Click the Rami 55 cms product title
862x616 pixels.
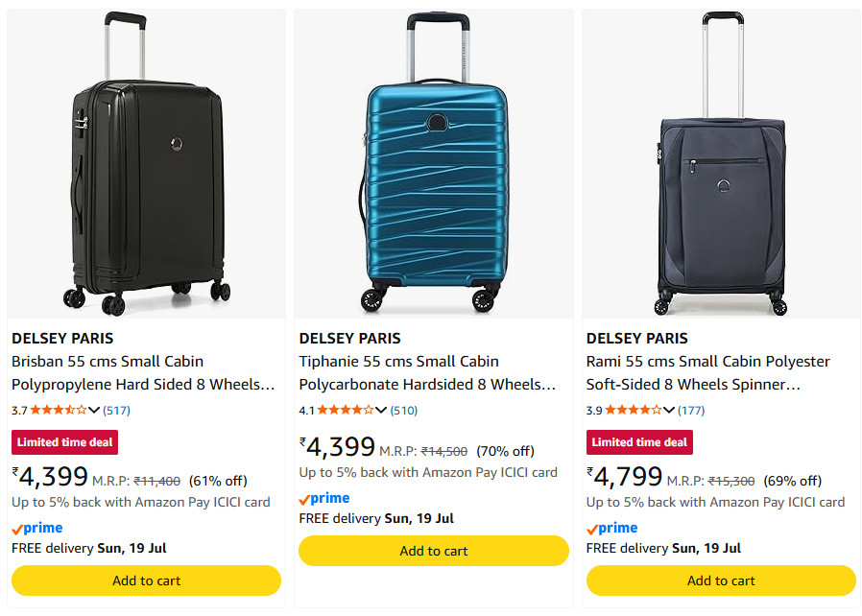(708, 373)
